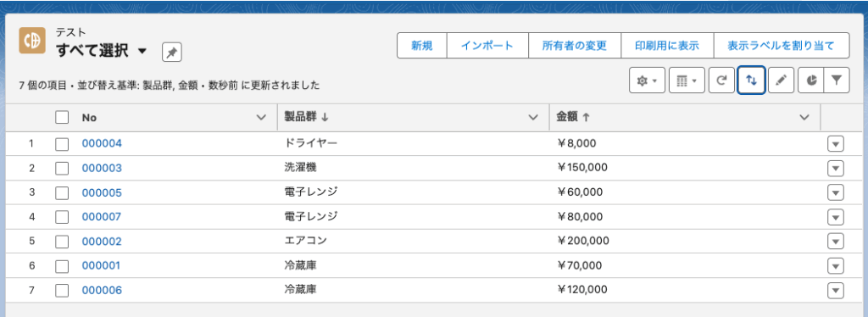The image size is (868, 317).
Task: Open the table display options icon
Action: coord(687,81)
